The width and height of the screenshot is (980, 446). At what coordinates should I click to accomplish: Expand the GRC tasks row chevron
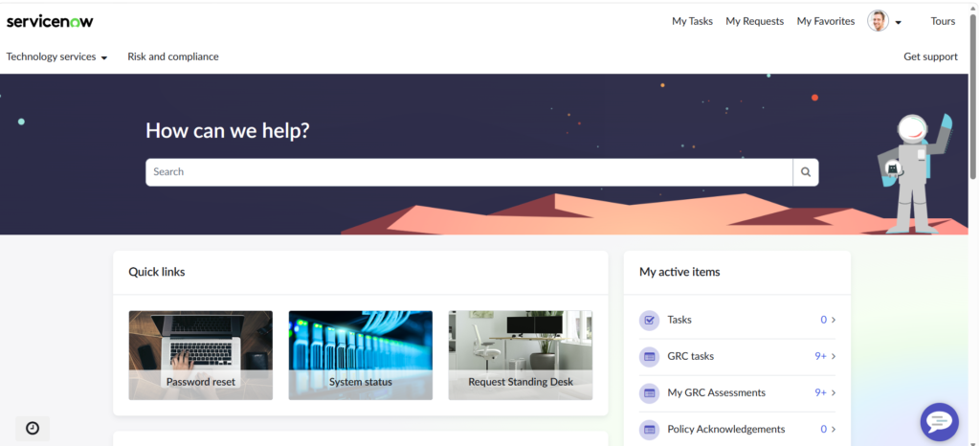(834, 357)
